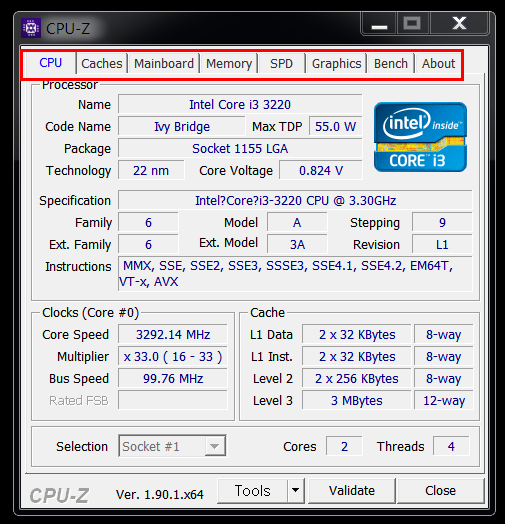Click the Name field Intel Core i3 3220
Screen dimensions: 505x524
pos(240,105)
